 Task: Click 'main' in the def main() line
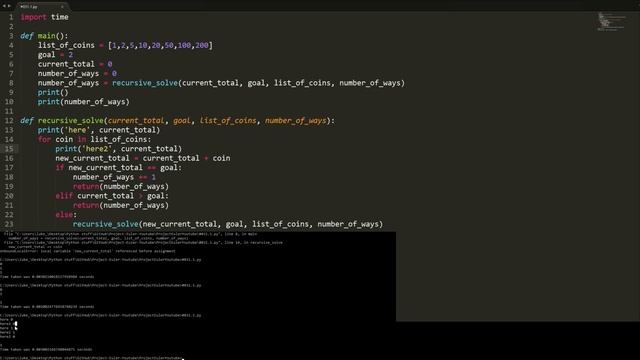tap(47, 36)
